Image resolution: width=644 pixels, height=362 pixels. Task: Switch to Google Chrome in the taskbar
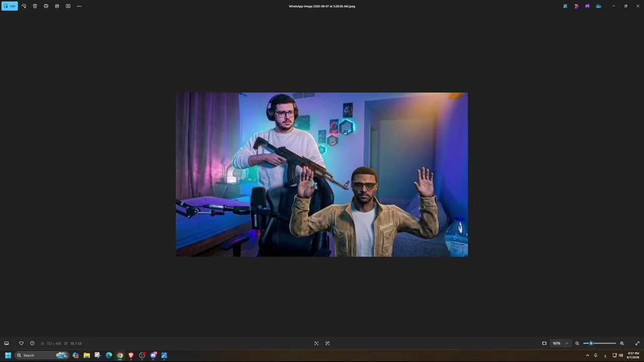120,355
